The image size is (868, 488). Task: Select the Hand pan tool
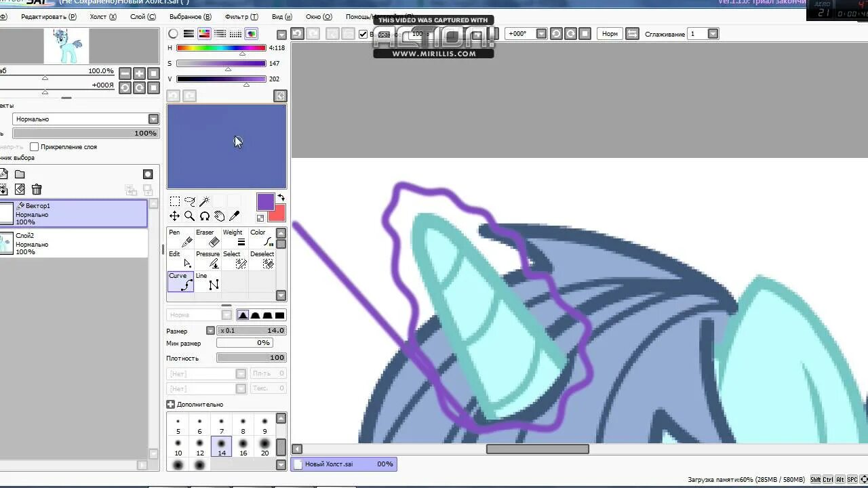tap(219, 216)
